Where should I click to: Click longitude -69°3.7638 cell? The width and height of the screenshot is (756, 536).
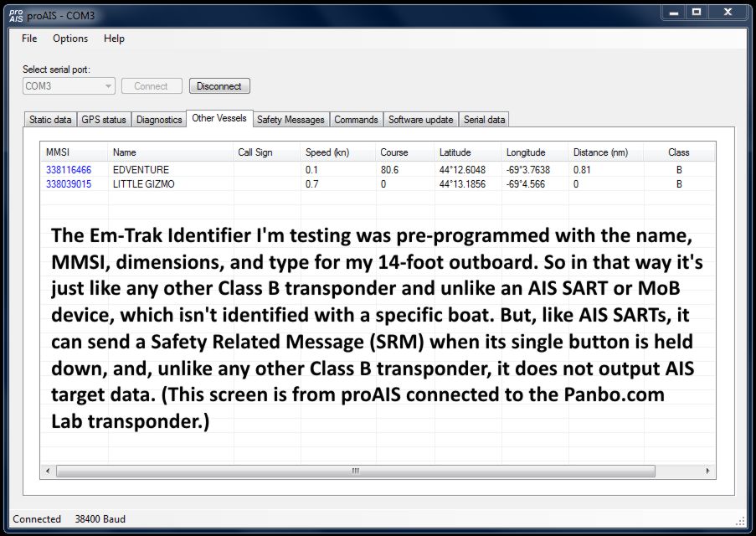click(x=528, y=170)
